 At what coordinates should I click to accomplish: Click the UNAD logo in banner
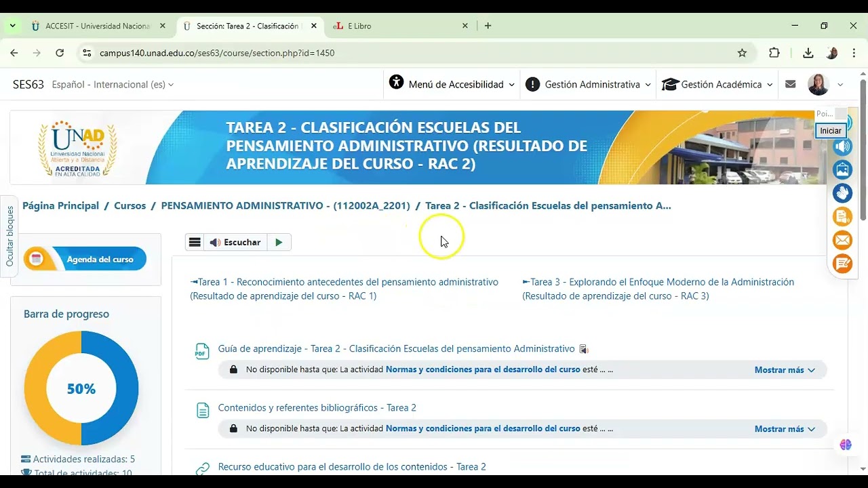(x=77, y=148)
